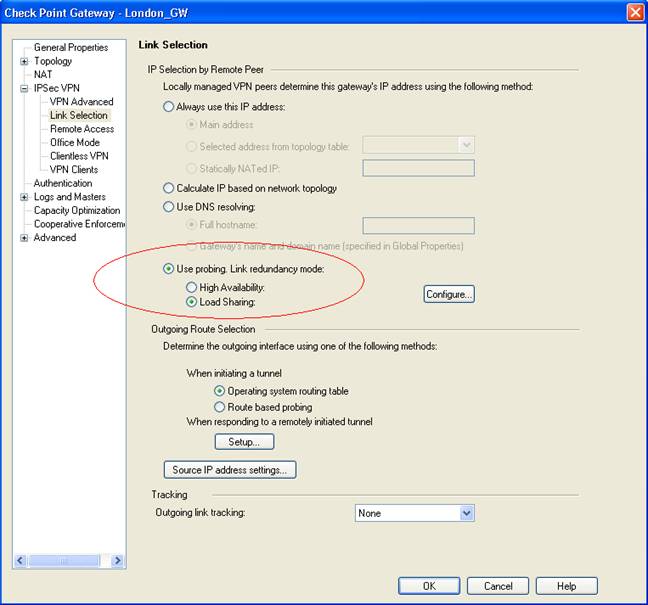648x605 pixels.
Task: Select Load Sharing redundancy mode
Action: click(x=191, y=302)
